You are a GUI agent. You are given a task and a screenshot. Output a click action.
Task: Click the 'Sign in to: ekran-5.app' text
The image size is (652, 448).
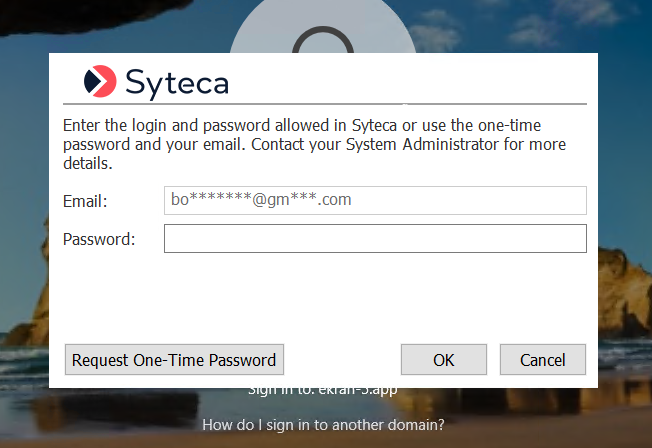[323, 391]
